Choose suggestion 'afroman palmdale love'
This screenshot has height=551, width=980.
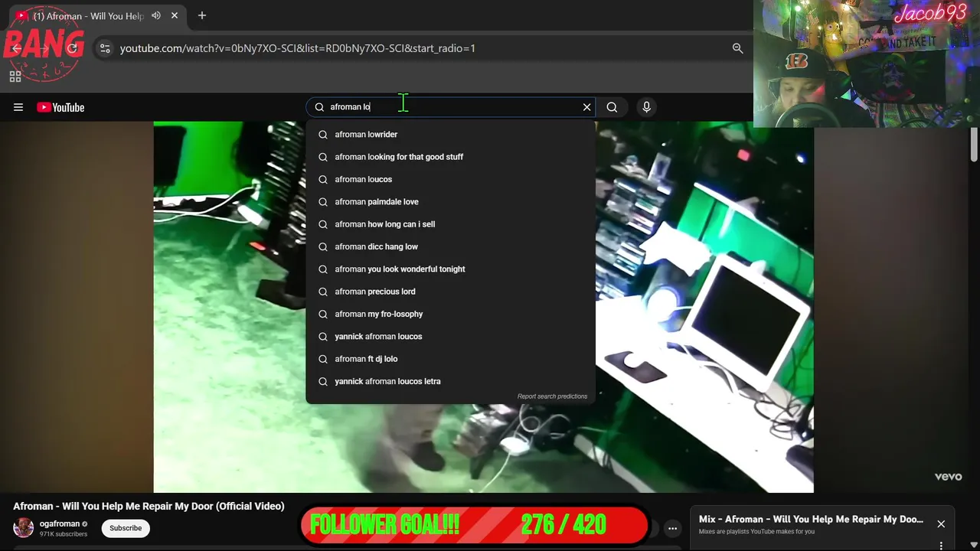pyautogui.click(x=450, y=202)
